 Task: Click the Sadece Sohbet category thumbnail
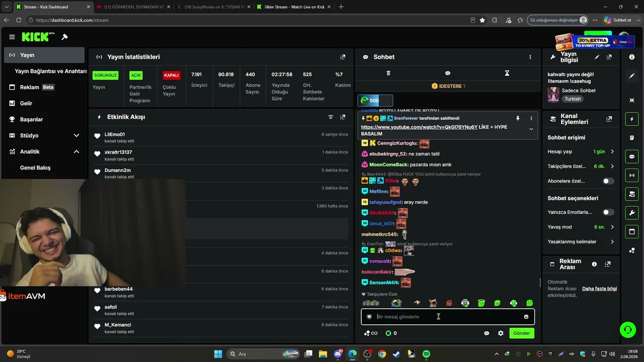tap(553, 95)
